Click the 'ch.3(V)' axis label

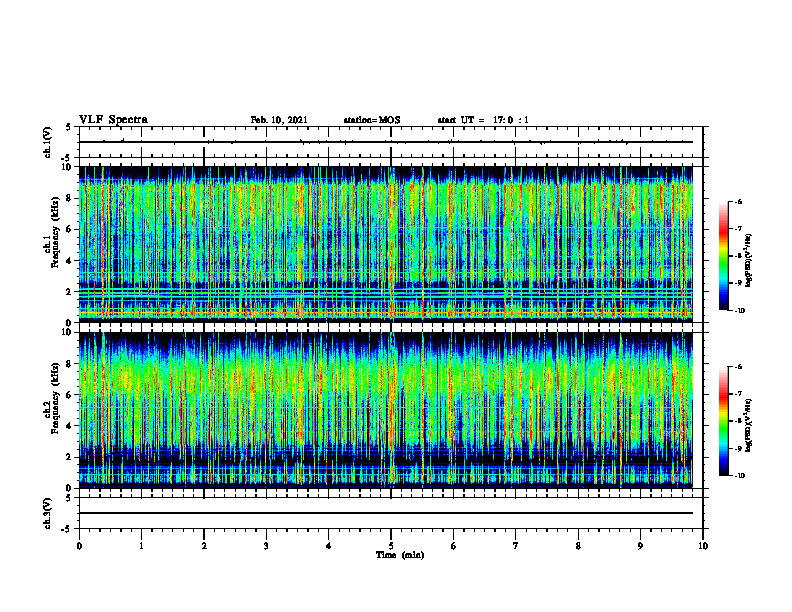(47, 513)
